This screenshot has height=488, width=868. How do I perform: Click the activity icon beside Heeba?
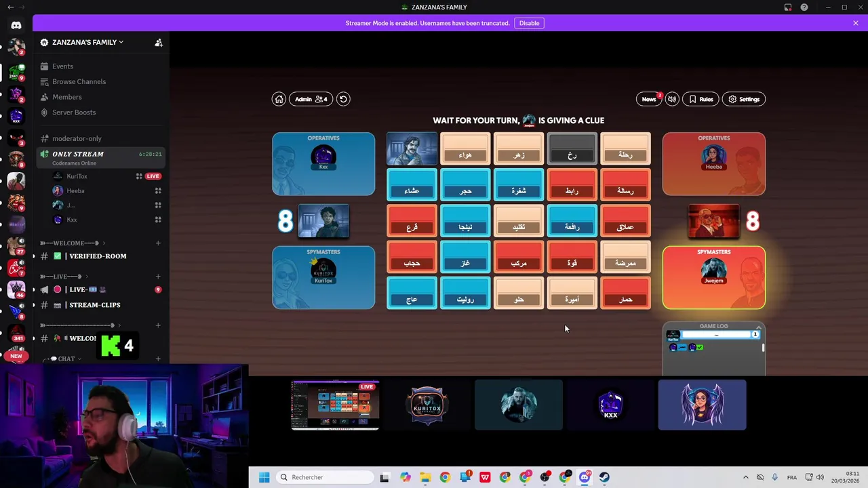[158, 191]
